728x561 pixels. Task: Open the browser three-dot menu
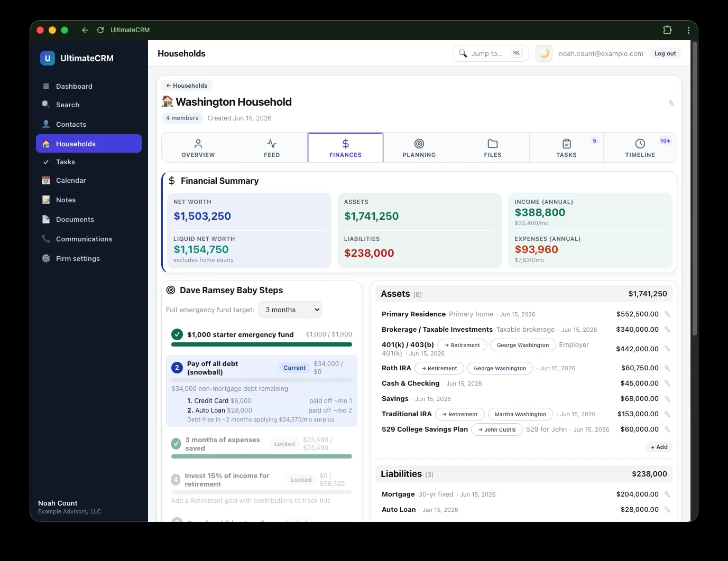pyautogui.click(x=688, y=30)
